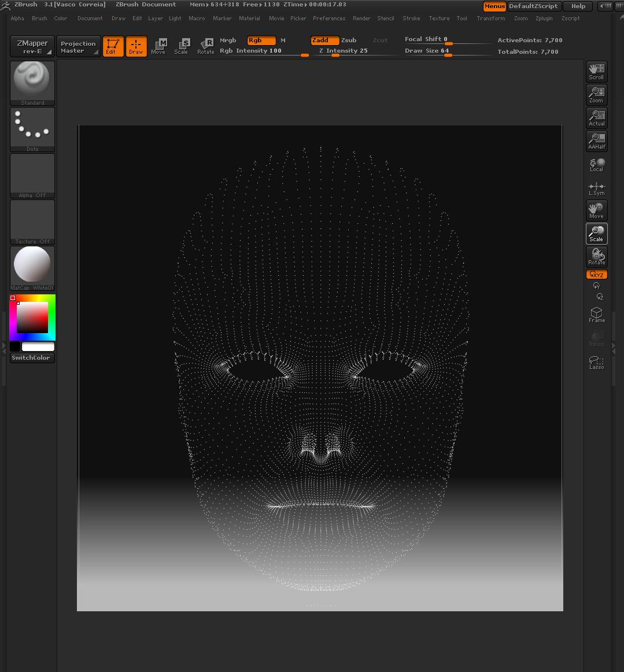Image resolution: width=624 pixels, height=672 pixels.
Task: Select the Lasso selection icon
Action: pos(596,362)
